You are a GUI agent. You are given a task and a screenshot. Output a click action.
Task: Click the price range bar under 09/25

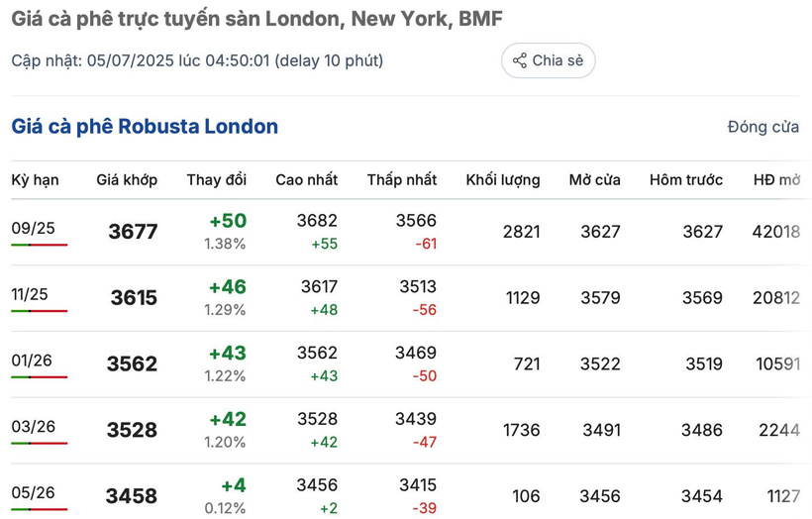[40, 245]
